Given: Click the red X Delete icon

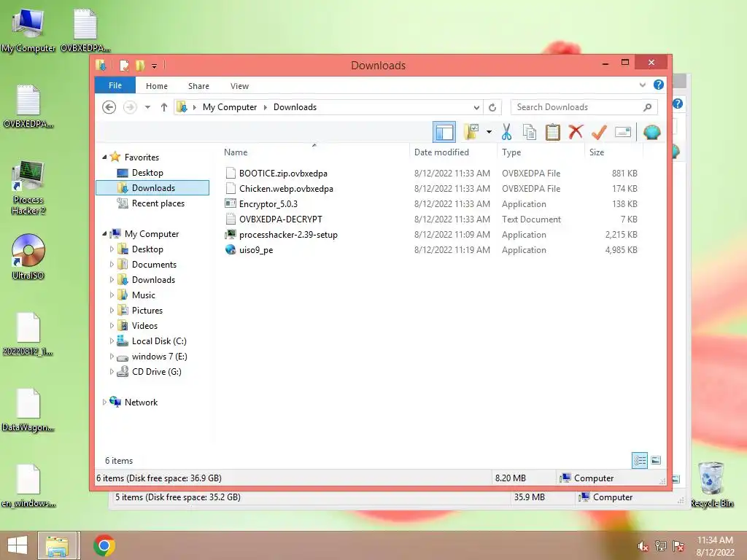Looking at the screenshot, I should point(576,132).
